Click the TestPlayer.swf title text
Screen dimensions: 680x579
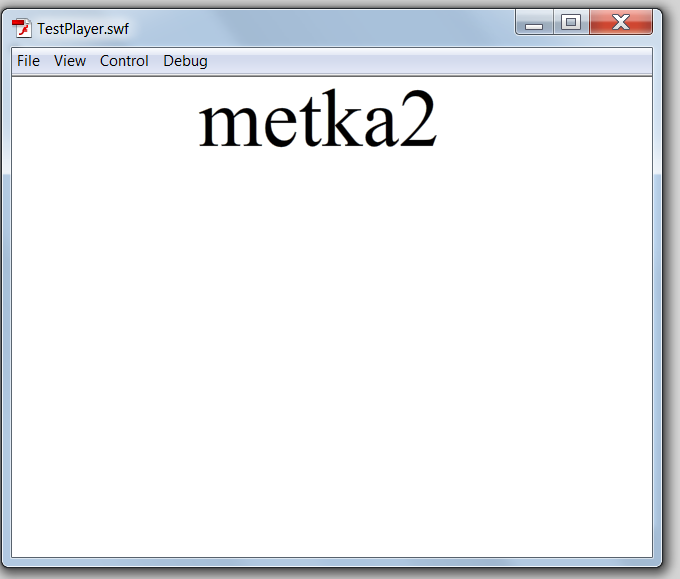pos(83,29)
